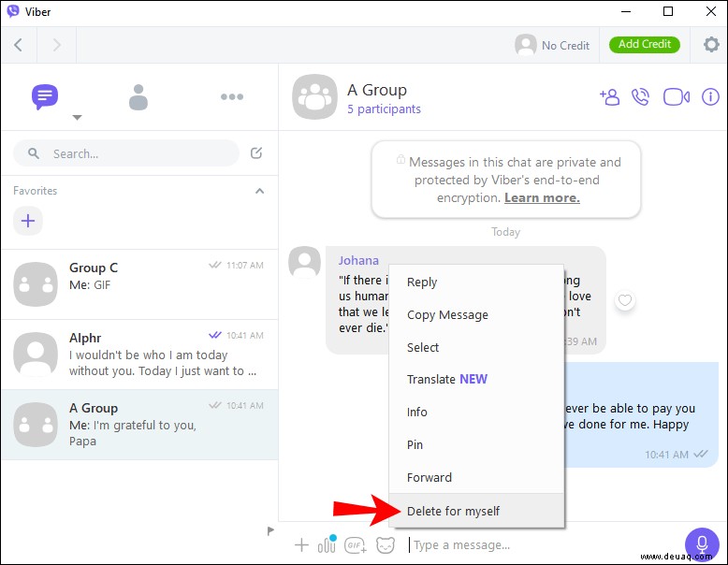Image resolution: width=728 pixels, height=565 pixels.
Task: Click the Johana sender name
Action: [358, 260]
